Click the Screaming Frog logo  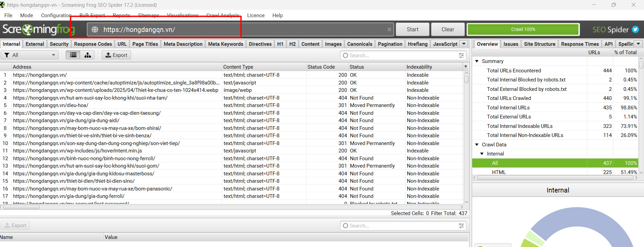[38, 30]
